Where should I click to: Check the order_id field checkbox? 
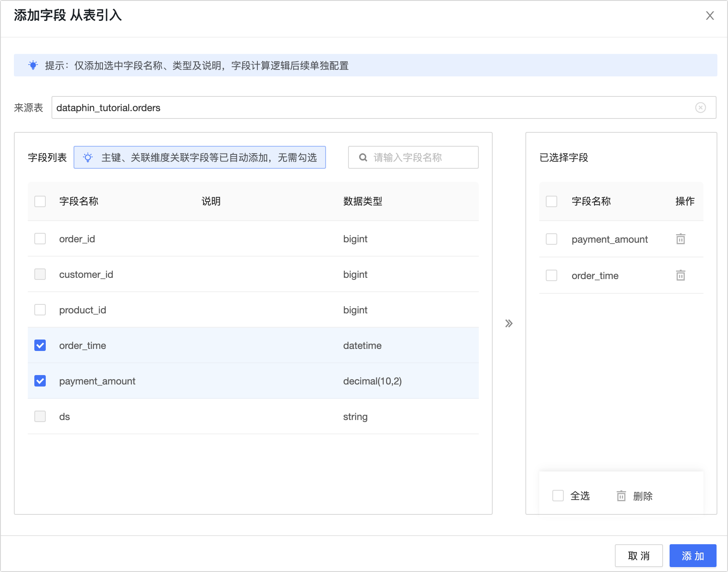40,239
